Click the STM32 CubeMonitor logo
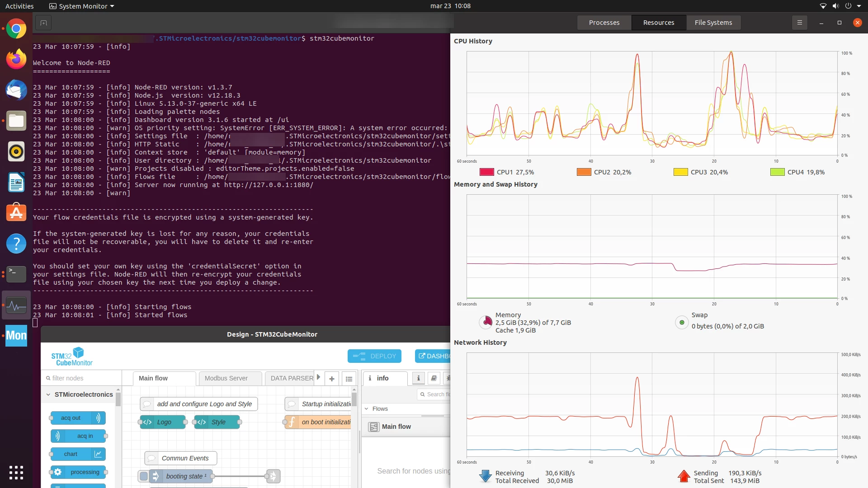 [x=72, y=357]
